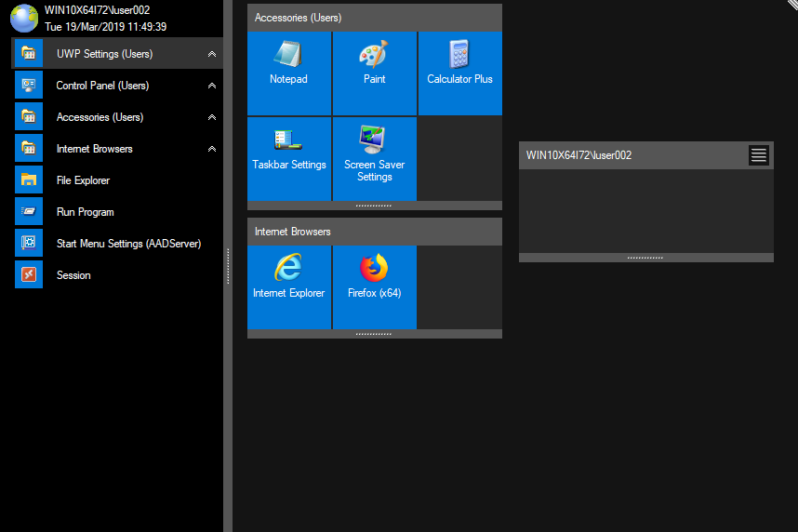The height and width of the screenshot is (532, 798).
Task: Collapse the UWP Settings (Users) chevron
Action: [x=212, y=55]
